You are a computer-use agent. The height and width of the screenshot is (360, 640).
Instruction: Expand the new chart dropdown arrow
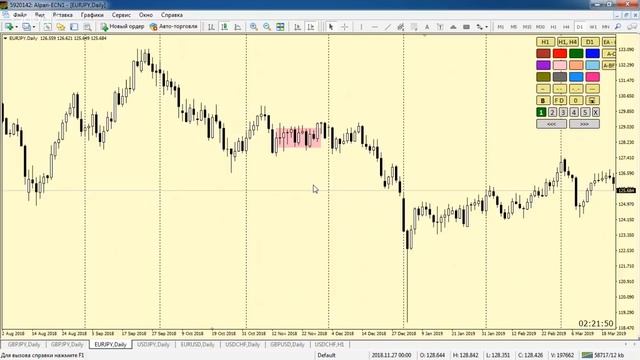[17, 27]
